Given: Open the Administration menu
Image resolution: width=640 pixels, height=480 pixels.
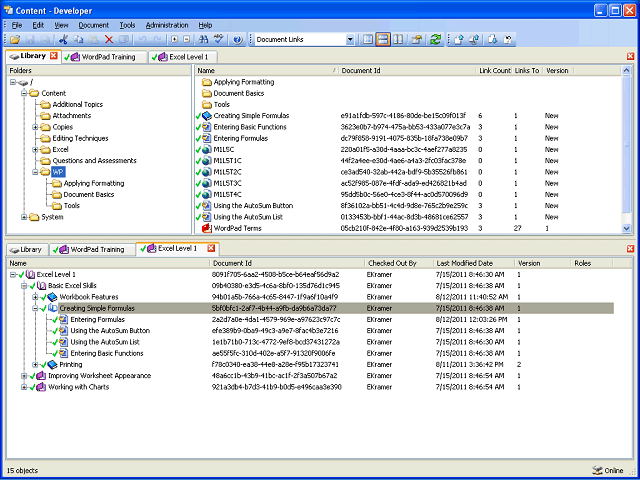Looking at the screenshot, I should [x=167, y=25].
